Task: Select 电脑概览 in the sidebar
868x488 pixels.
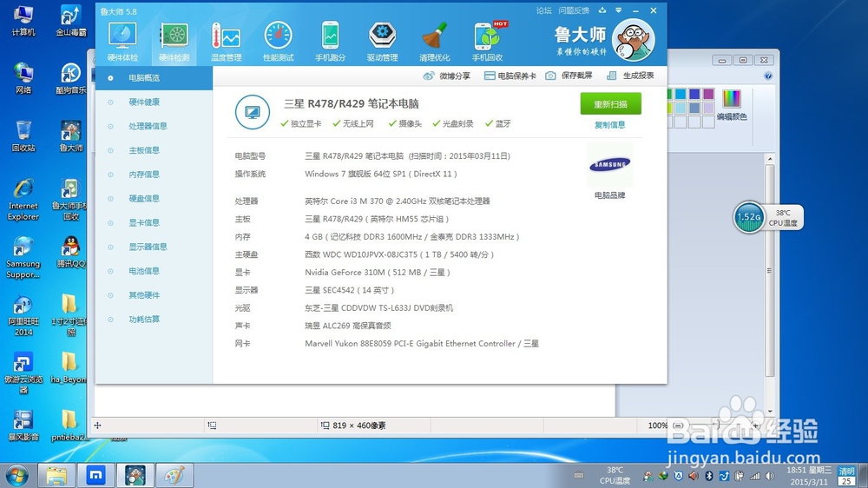Action: [154, 78]
